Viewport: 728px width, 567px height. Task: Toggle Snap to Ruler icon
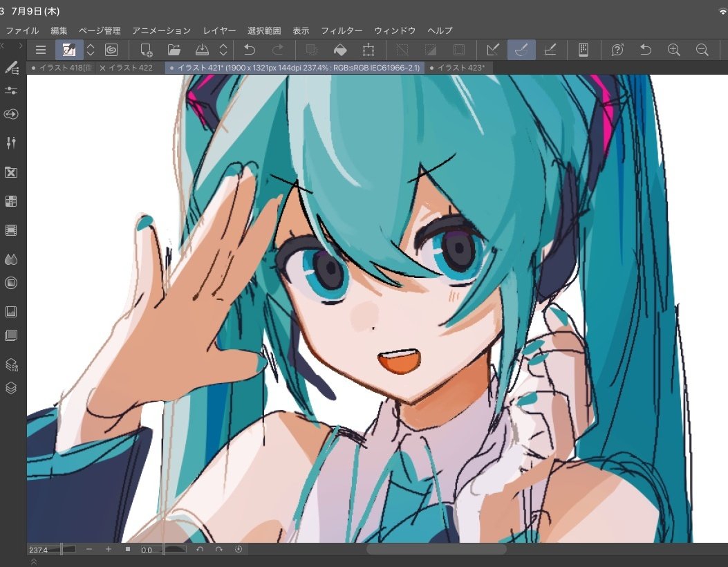coord(493,50)
